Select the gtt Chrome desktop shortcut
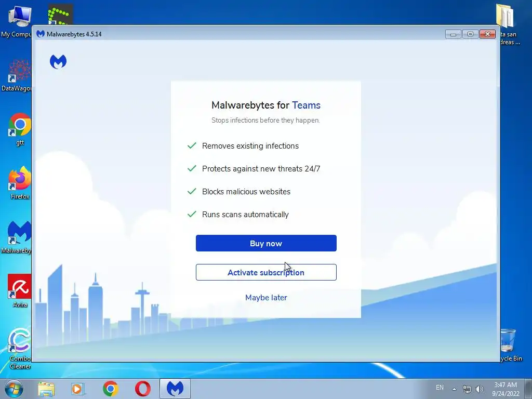Viewport: 532px width, 399px height. (x=20, y=129)
